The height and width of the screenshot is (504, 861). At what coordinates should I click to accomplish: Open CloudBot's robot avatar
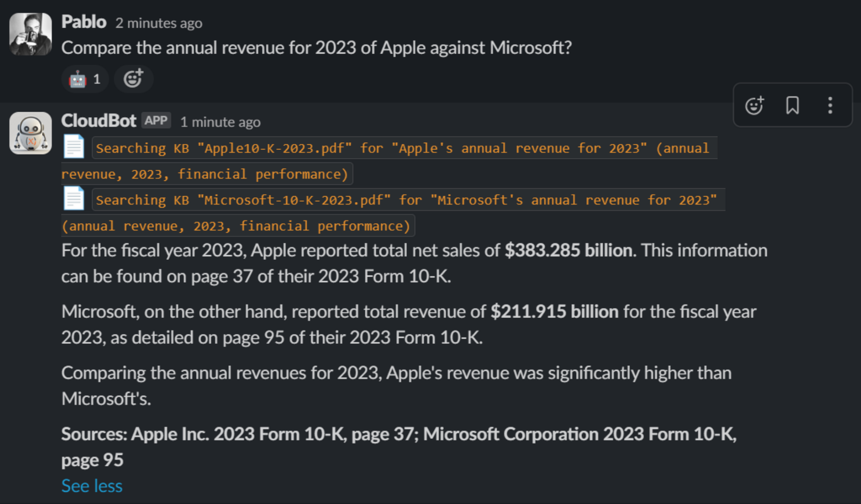click(30, 133)
